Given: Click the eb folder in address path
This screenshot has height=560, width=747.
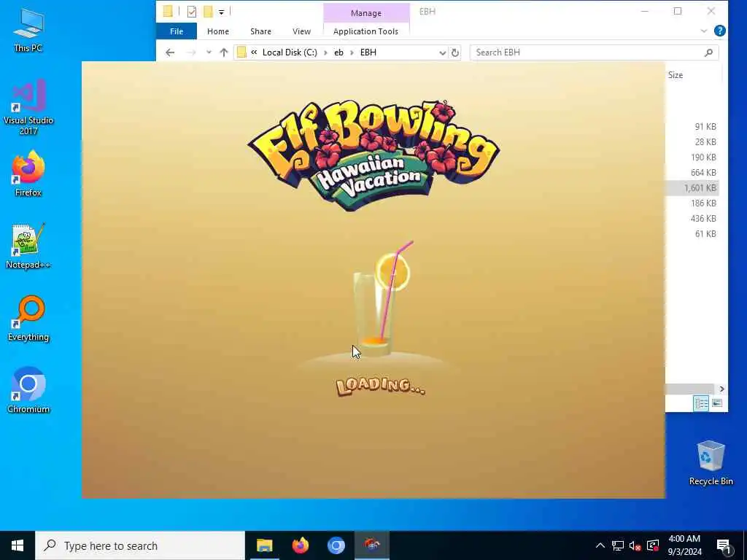Looking at the screenshot, I should pos(338,52).
